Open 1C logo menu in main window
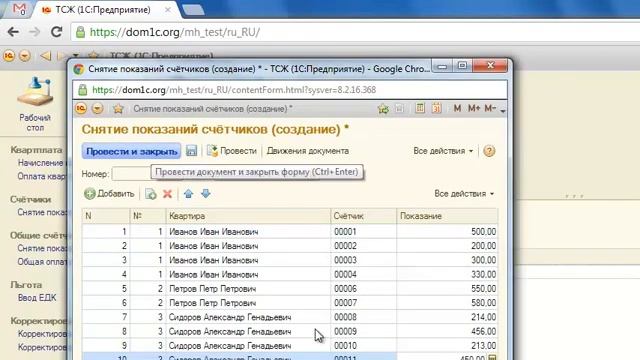The image size is (640, 360). (9, 56)
